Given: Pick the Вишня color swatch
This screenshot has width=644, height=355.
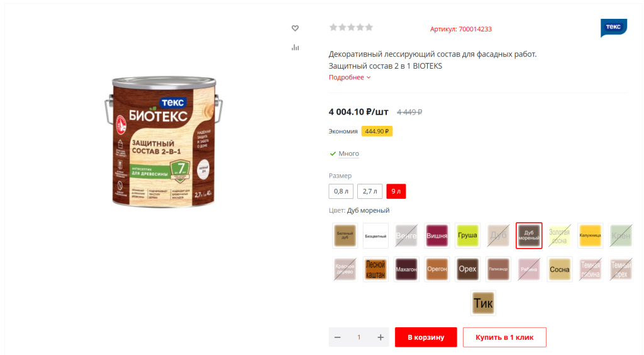Looking at the screenshot, I should (x=436, y=235).
